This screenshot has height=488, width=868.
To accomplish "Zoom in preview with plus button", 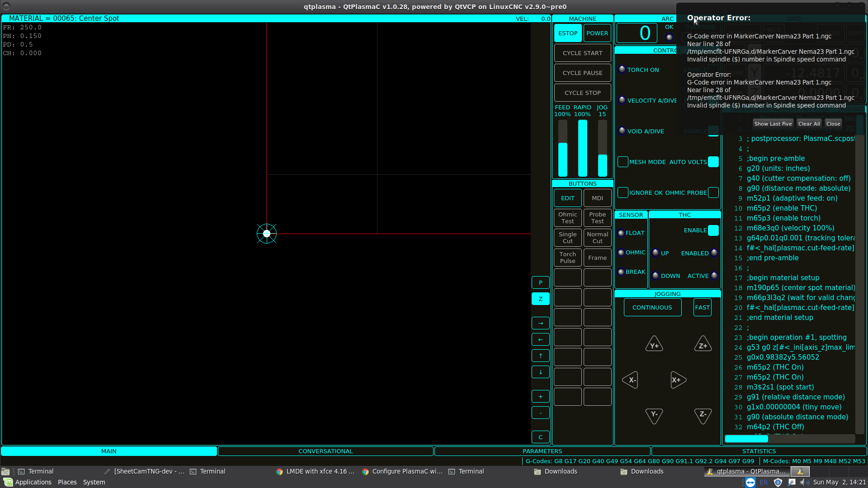I will click(541, 396).
